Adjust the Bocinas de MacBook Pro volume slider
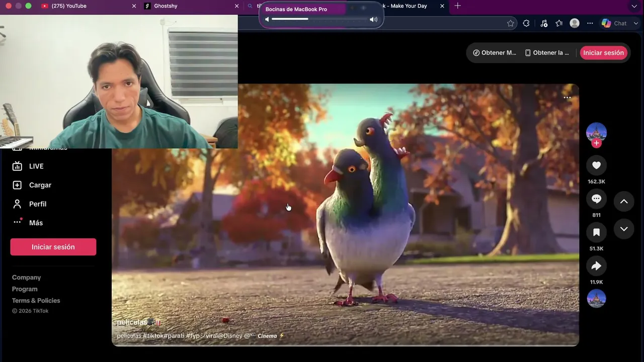This screenshot has height=362, width=644. coord(318,19)
